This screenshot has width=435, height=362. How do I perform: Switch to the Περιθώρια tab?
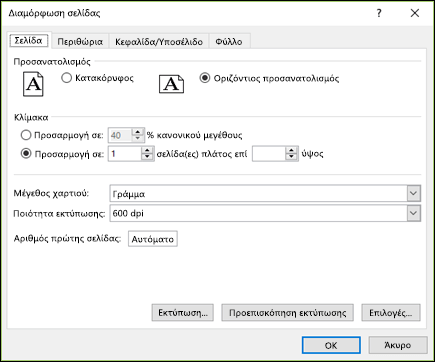80,42
